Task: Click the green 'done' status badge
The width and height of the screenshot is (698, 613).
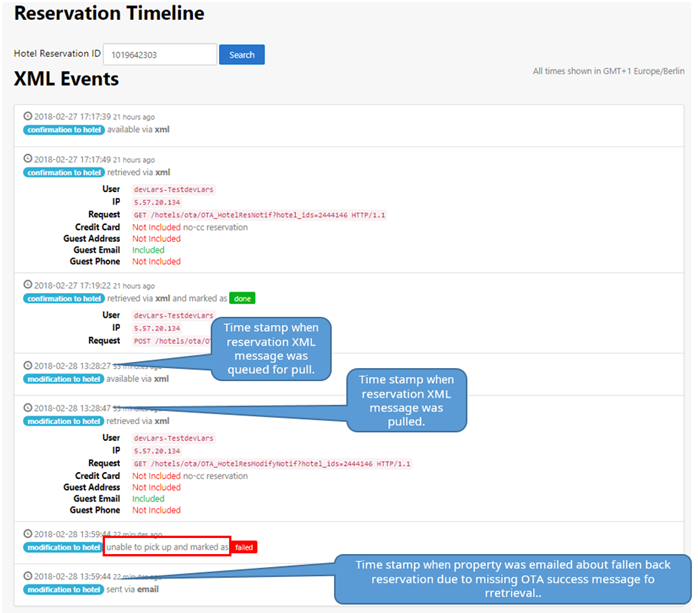Action: (x=242, y=298)
